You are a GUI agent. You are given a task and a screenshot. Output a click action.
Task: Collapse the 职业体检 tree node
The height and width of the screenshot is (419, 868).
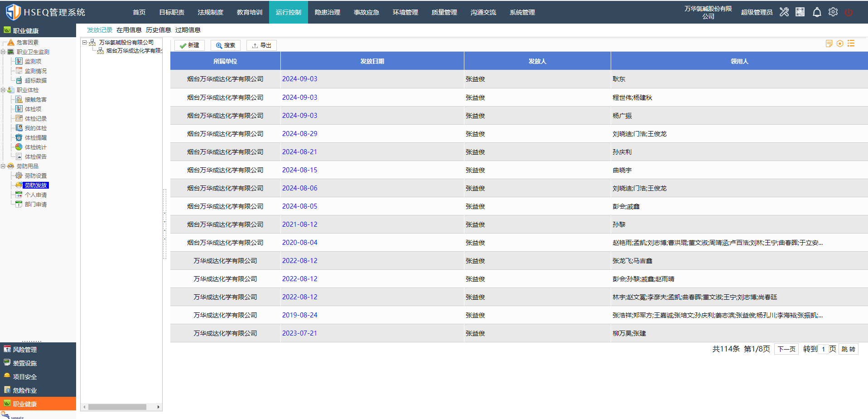tap(3, 90)
